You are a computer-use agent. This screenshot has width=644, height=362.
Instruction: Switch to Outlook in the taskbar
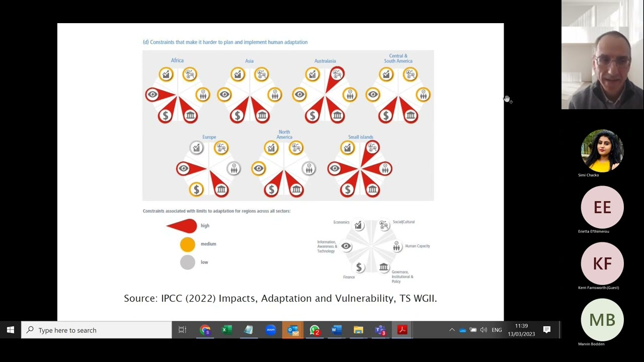[293, 330]
